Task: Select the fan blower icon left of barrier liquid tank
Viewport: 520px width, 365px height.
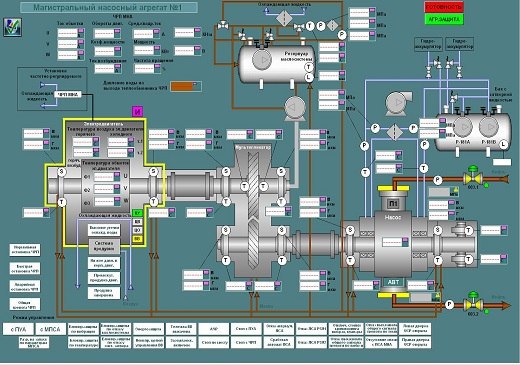Action: click(398, 104)
